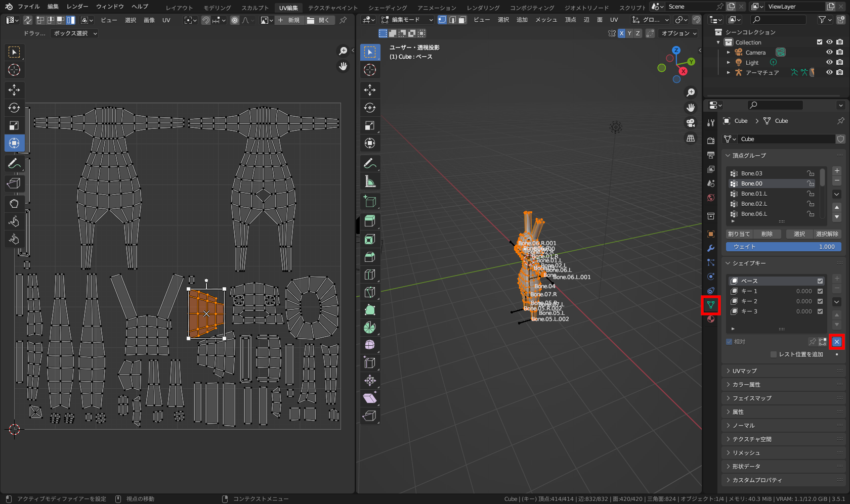Click the Measure tool icon

(x=370, y=181)
